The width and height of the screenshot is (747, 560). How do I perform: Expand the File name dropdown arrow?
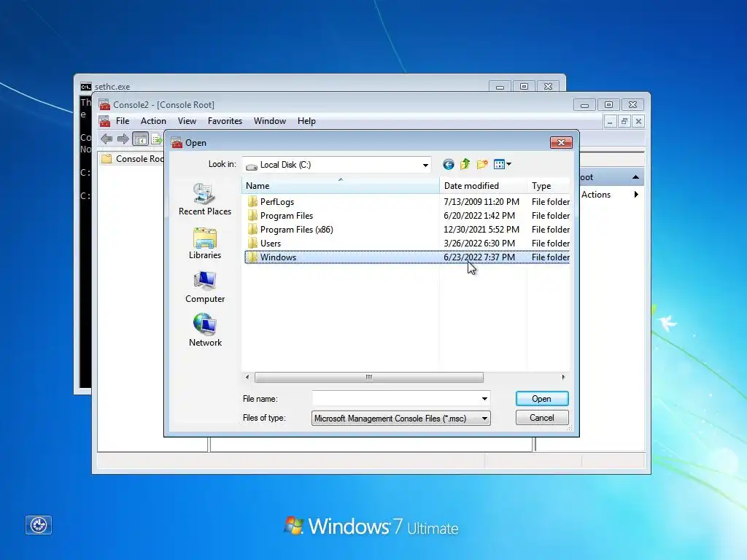point(484,399)
